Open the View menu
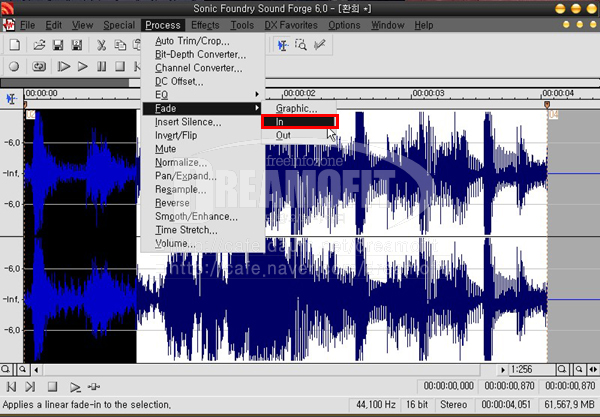The image size is (600, 417). point(82,25)
